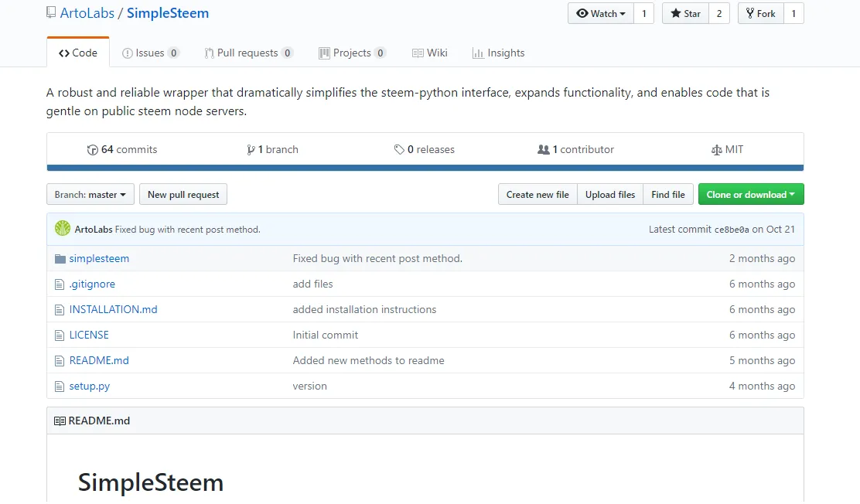Viewport: 860px width, 504px height.
Task: Open the LICENSE file
Action: coord(89,335)
